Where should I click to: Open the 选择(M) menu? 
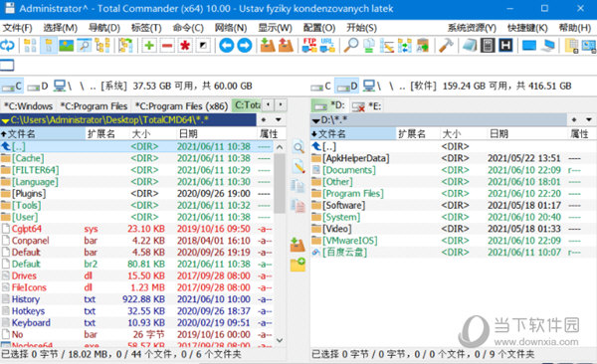tap(60, 28)
